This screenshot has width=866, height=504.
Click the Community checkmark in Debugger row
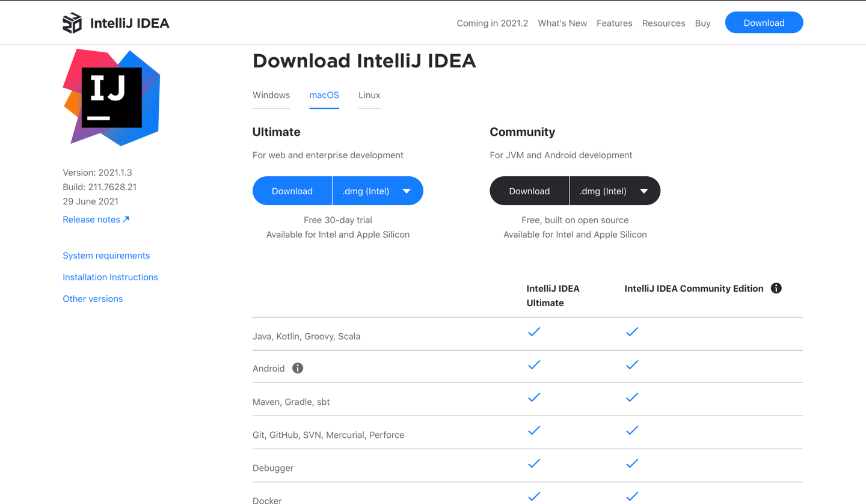tap(632, 463)
